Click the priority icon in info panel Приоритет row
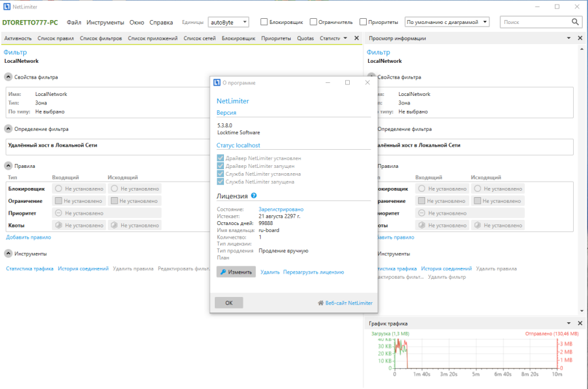 pos(422,213)
